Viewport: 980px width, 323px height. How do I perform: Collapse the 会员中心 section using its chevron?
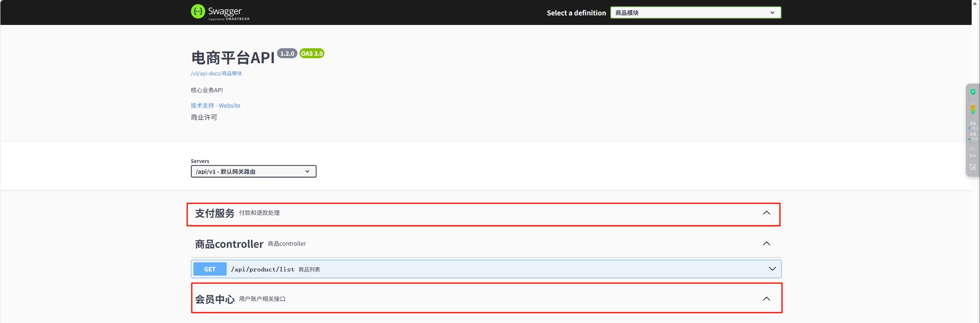(766, 299)
